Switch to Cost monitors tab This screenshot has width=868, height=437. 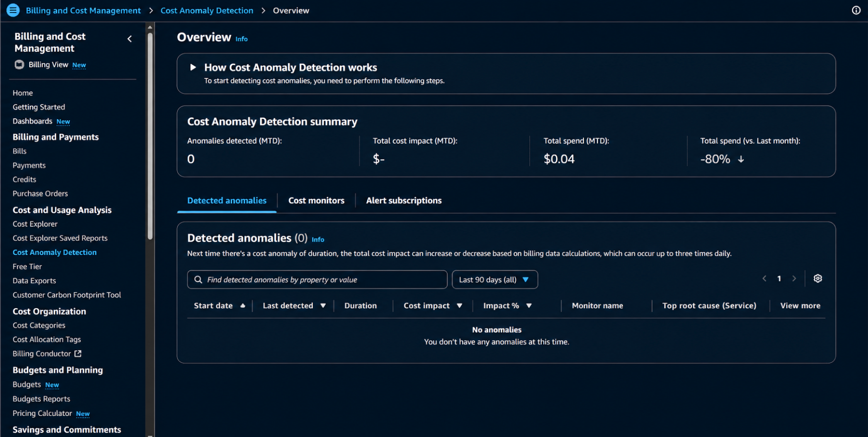coord(316,200)
